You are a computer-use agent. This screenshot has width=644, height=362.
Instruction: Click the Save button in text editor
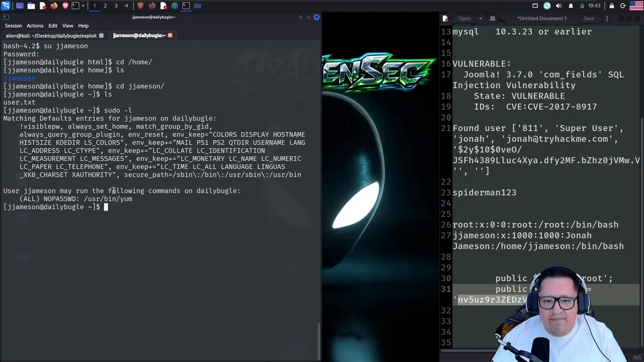tap(589, 19)
